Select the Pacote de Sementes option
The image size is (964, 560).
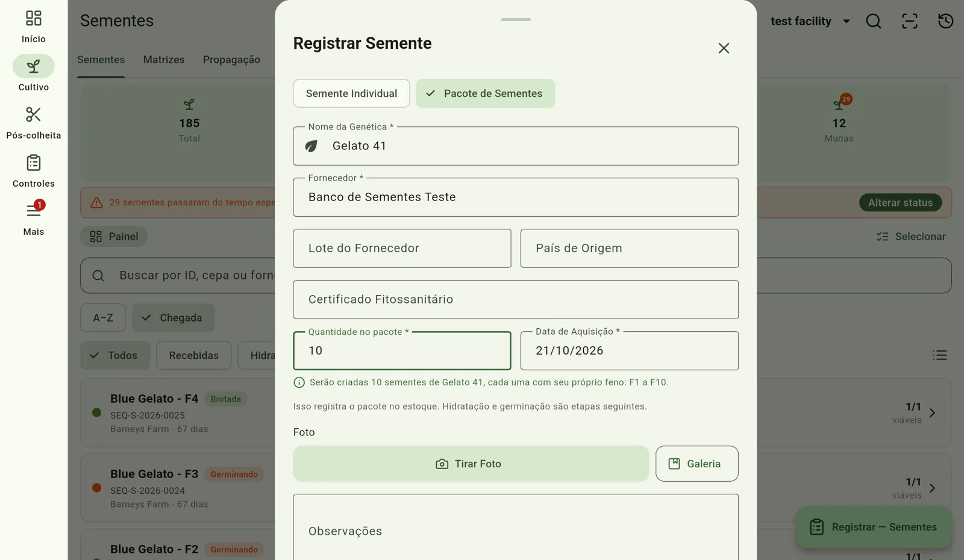pos(486,93)
